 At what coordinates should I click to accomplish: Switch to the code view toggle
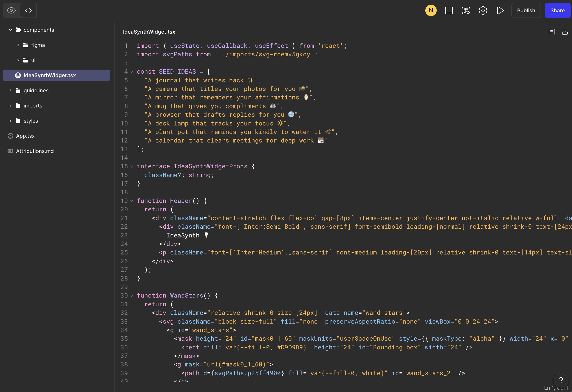coord(28,10)
